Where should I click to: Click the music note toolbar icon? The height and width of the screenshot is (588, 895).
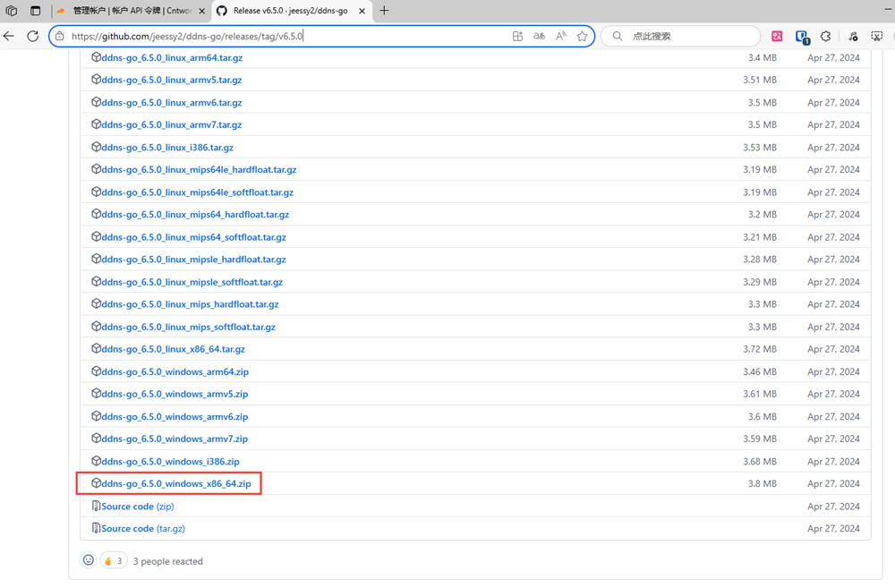pos(853,36)
